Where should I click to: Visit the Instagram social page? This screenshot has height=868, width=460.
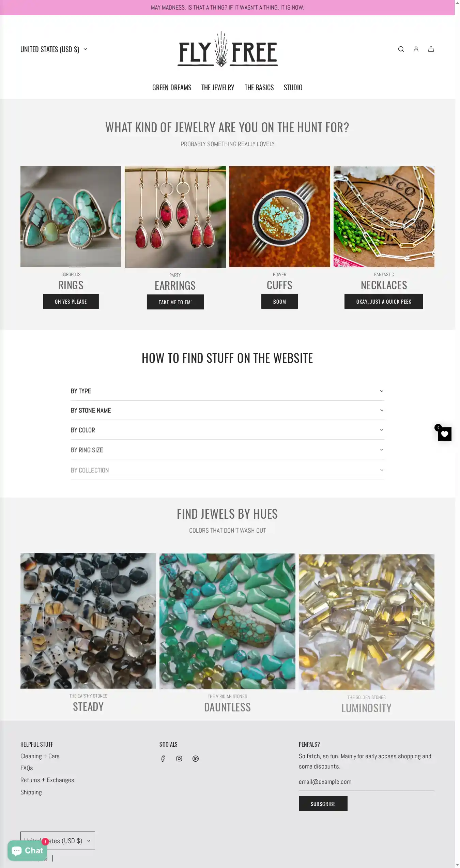point(179,758)
